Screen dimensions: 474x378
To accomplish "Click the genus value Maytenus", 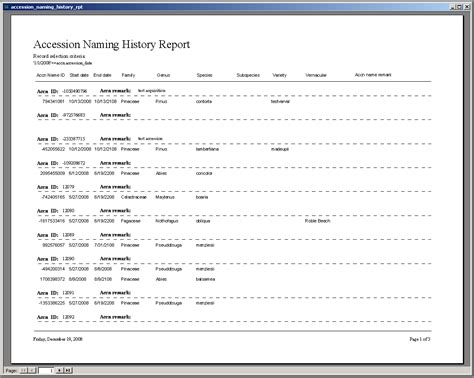I will tap(165, 197).
